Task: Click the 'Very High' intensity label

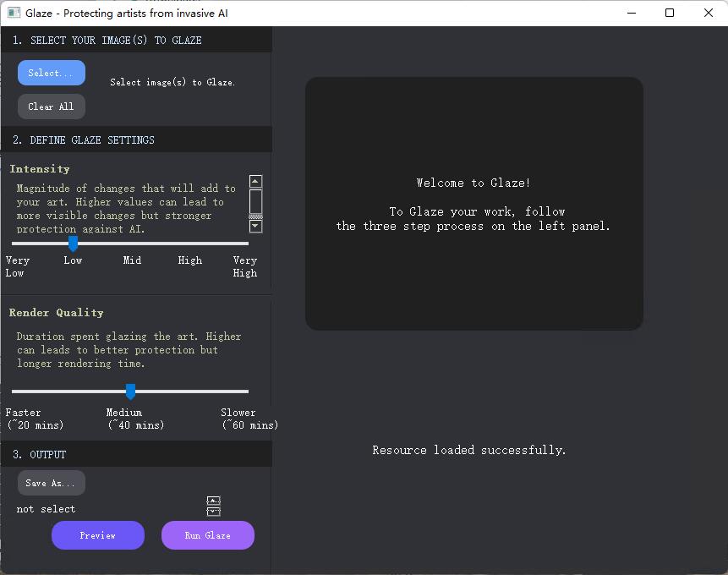Action: [x=244, y=266]
